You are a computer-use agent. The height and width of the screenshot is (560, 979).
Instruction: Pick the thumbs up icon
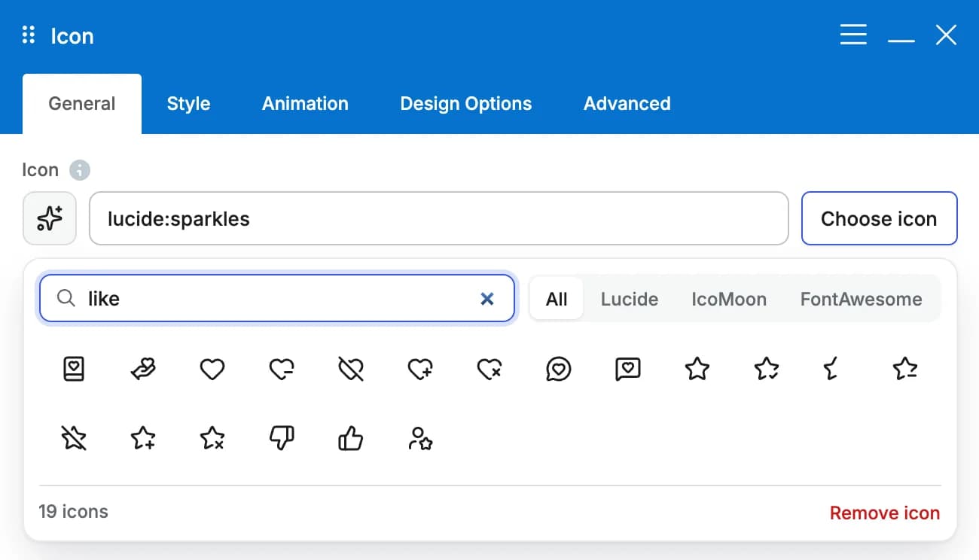pyautogui.click(x=351, y=438)
